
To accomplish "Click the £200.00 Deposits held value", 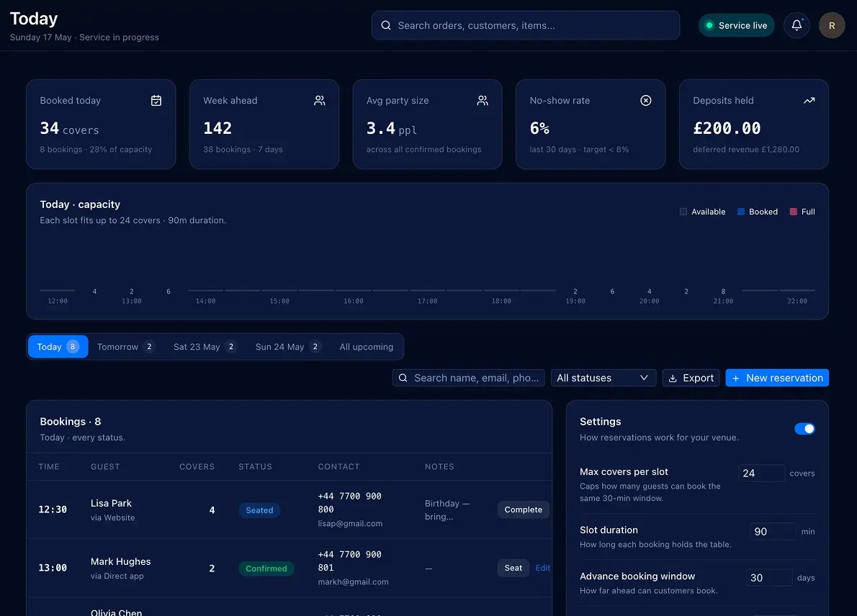I will tap(727, 128).
